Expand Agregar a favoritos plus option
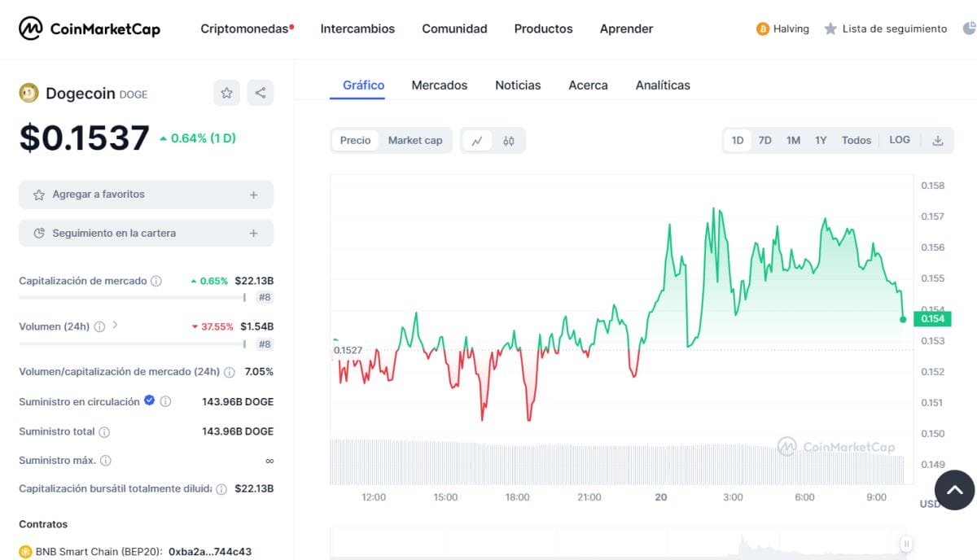Viewport: 977px width, 560px height. pyautogui.click(x=253, y=195)
